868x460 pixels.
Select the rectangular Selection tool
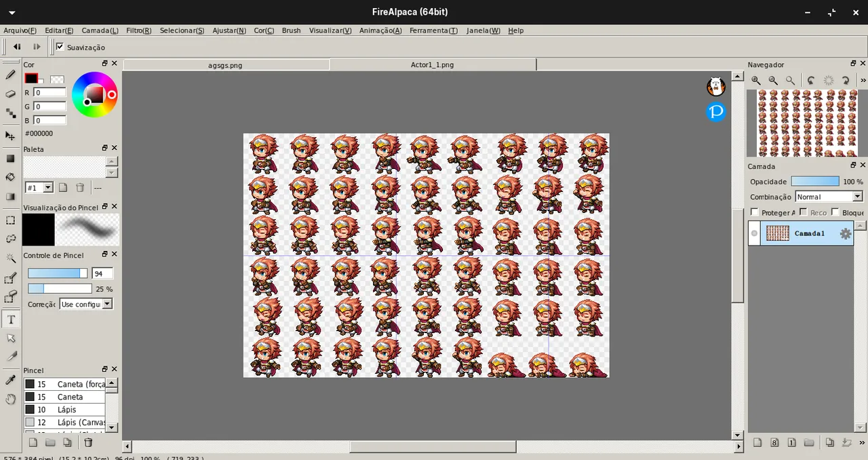click(10, 220)
